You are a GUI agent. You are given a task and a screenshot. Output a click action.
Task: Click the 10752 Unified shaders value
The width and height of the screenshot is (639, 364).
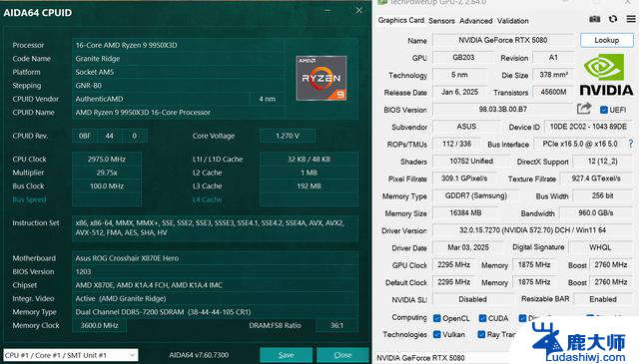(471, 161)
